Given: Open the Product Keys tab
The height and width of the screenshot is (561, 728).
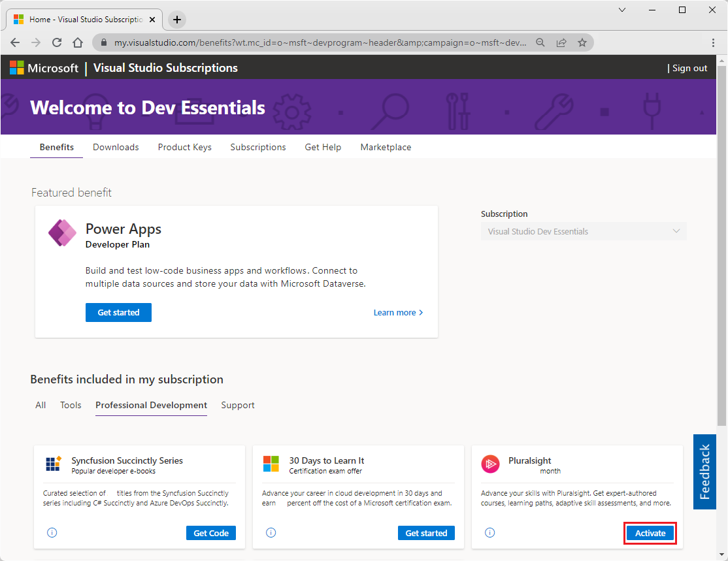Looking at the screenshot, I should tap(184, 147).
